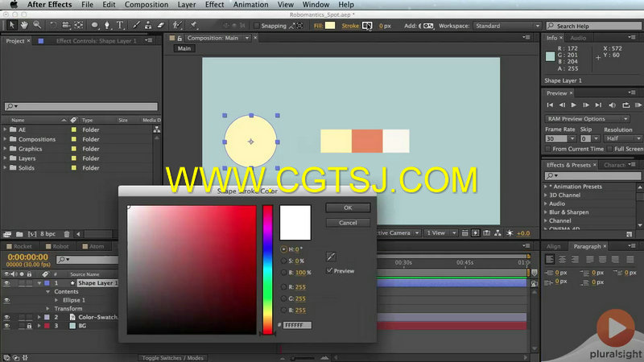This screenshot has height=362, width=644.
Task: Open the Apple menu
Action: (14, 5)
